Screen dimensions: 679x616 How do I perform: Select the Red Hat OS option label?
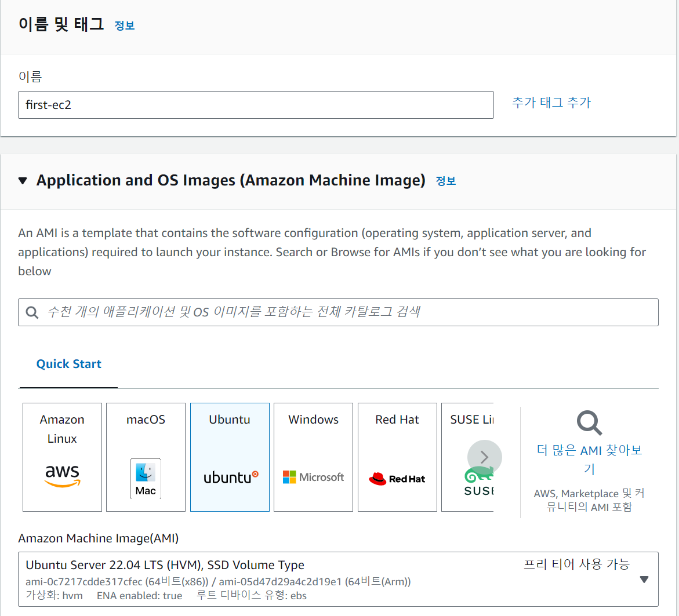pos(397,420)
